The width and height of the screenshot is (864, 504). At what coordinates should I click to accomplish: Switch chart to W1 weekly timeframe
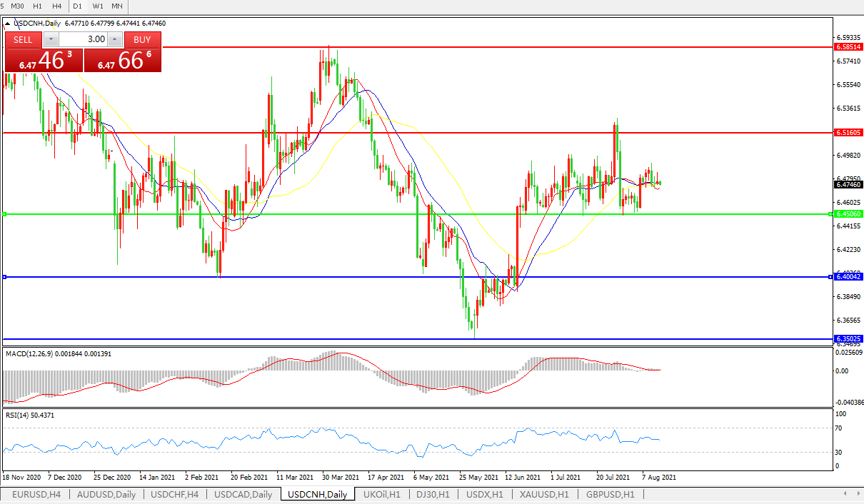(97, 6)
